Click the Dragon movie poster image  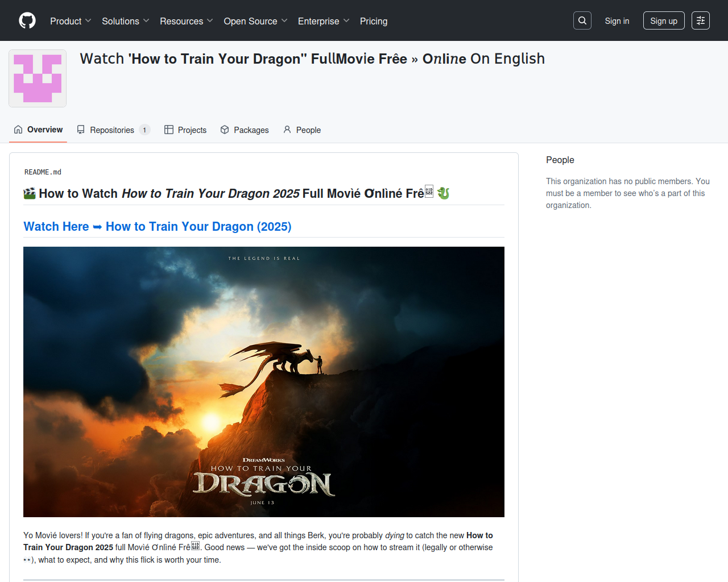coord(264,381)
